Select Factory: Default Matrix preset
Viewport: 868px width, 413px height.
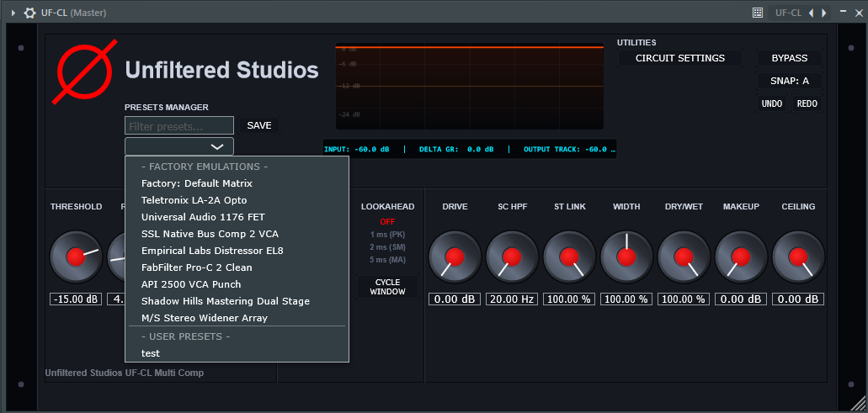[237, 183]
